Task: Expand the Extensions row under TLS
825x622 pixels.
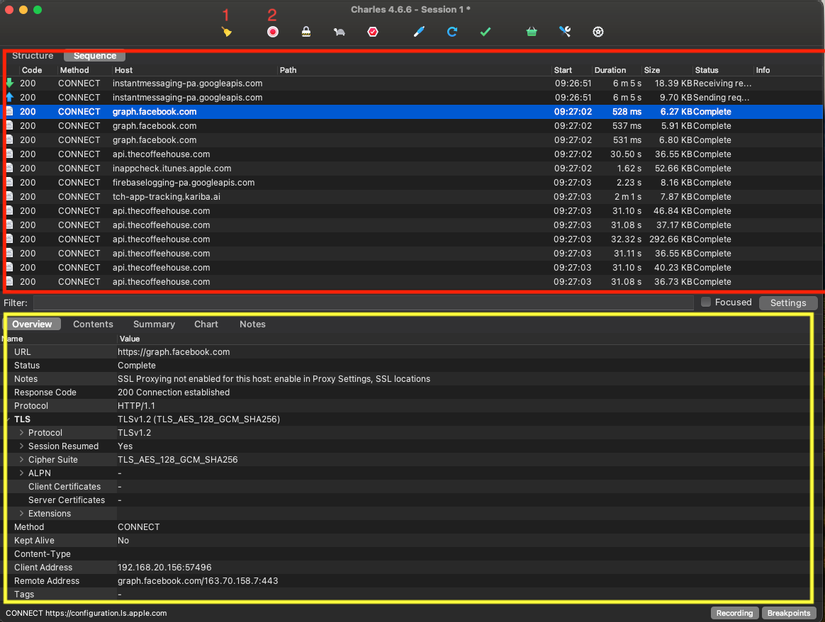Action: [20, 513]
